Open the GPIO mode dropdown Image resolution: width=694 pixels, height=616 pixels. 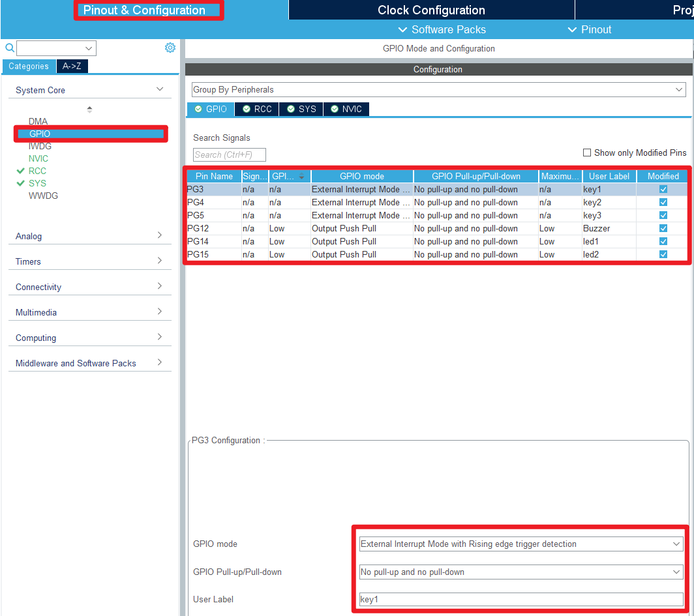point(521,544)
